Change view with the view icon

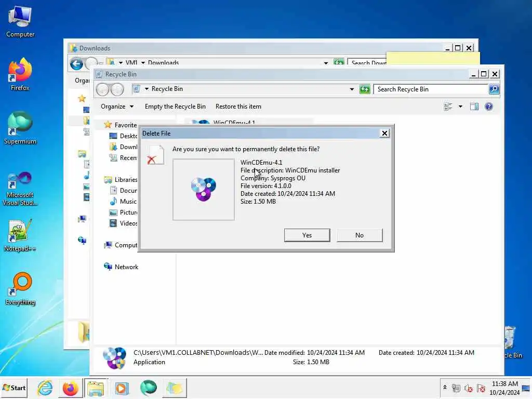coord(448,107)
